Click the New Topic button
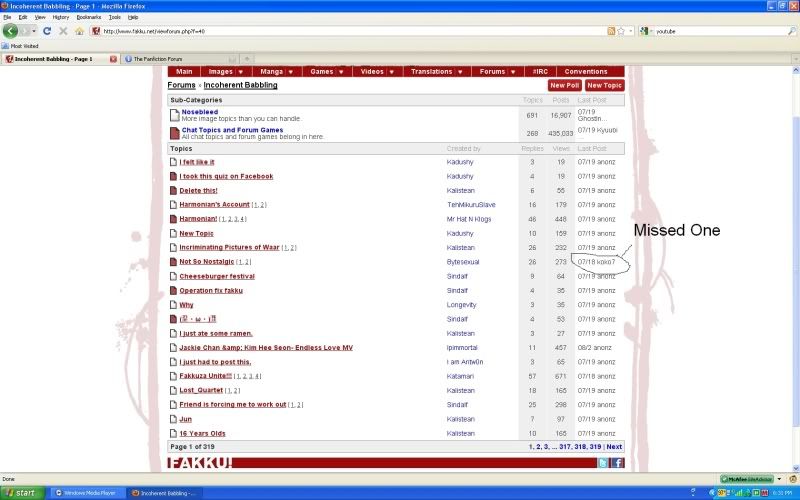 (605, 85)
